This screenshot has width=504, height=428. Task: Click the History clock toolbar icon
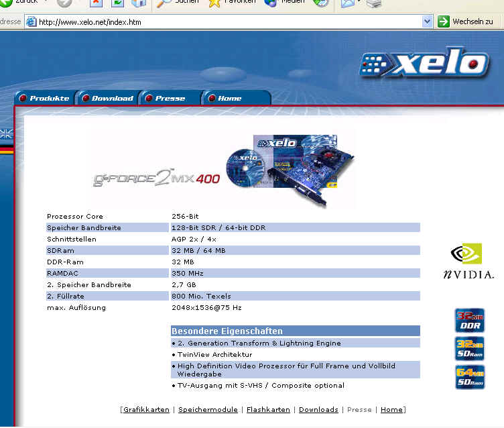[321, 3]
